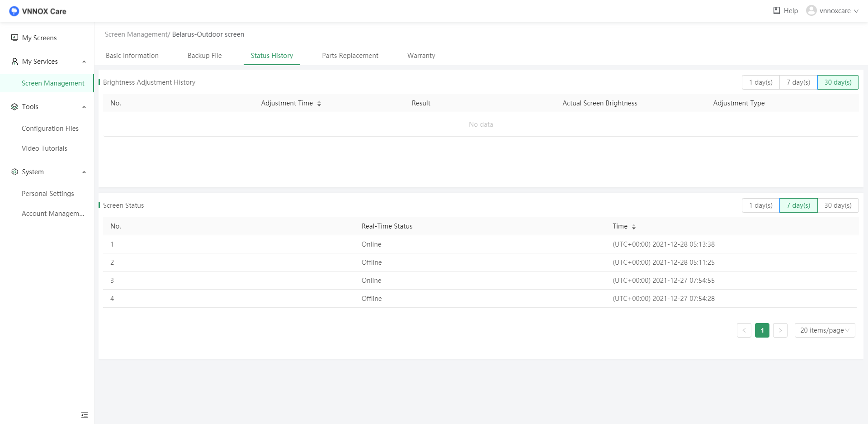
Task: Select 30 day(s) for Screen Status
Action: tap(837, 205)
